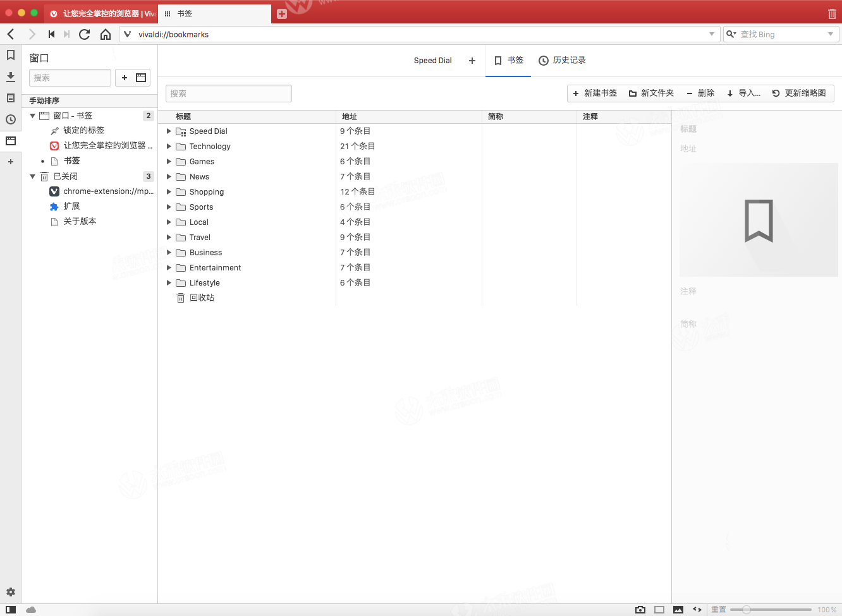Switch to the 历史记录 tab
The image size is (842, 616).
pyautogui.click(x=562, y=60)
